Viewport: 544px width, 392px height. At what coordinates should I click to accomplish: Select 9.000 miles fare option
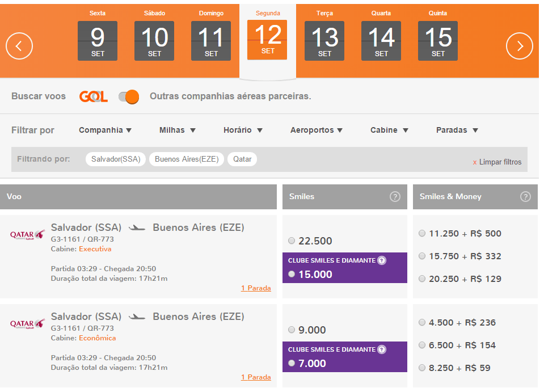pyautogui.click(x=292, y=330)
